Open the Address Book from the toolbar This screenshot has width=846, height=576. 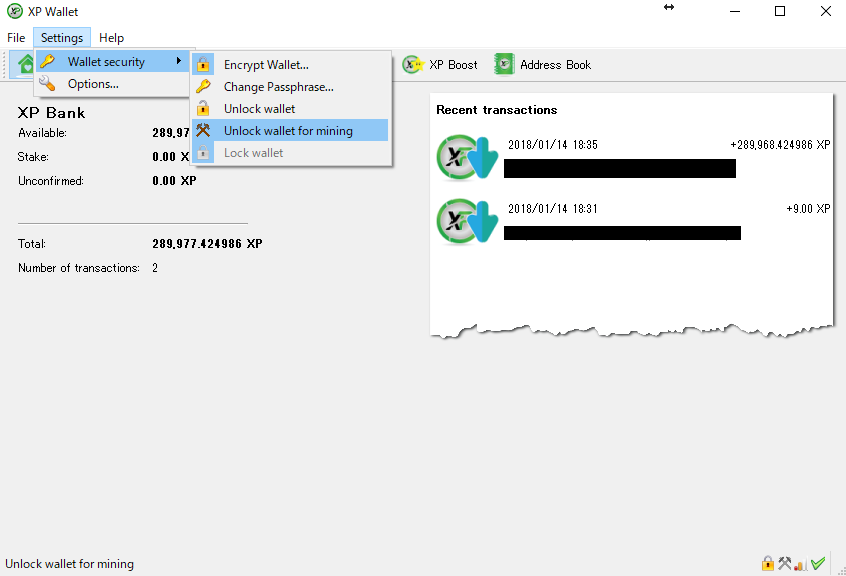543,65
